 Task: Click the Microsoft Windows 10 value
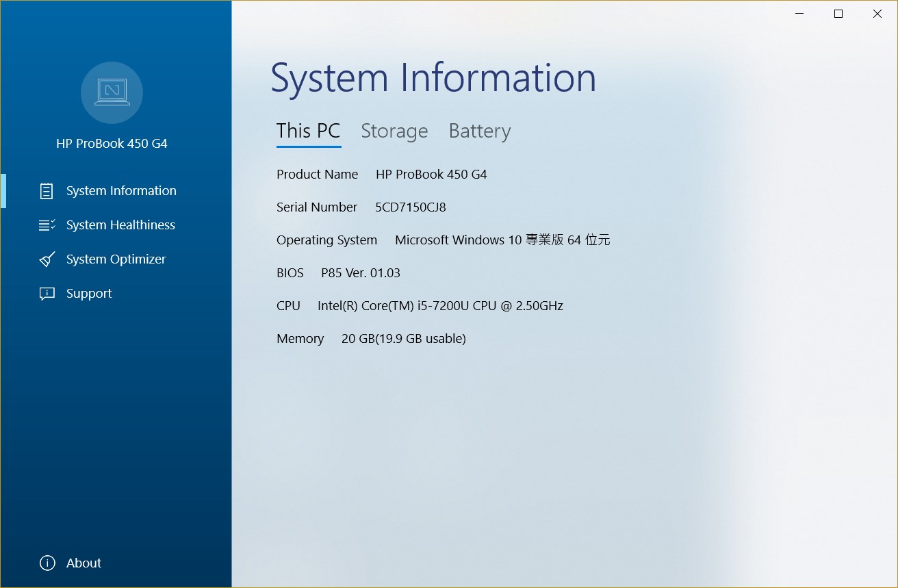tap(502, 240)
